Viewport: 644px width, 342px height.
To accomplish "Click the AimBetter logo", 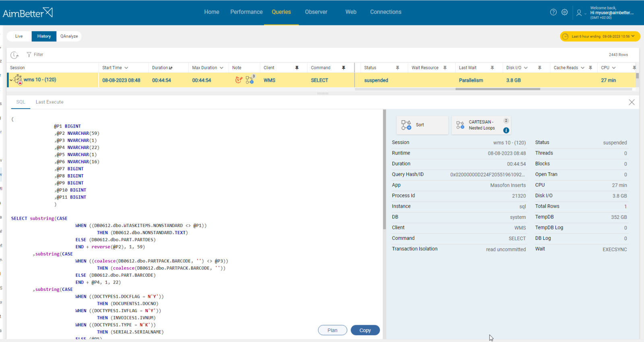I will [x=27, y=12].
